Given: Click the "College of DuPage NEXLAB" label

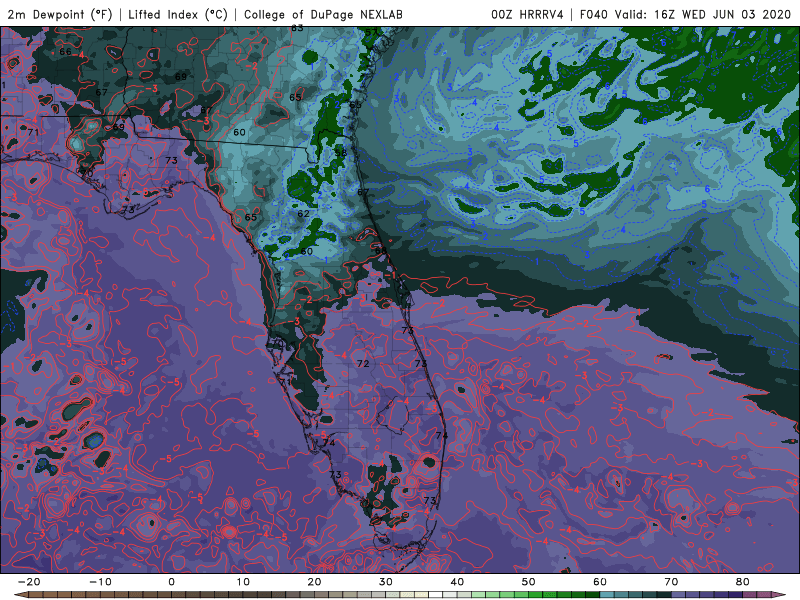Looking at the screenshot, I should [x=323, y=14].
